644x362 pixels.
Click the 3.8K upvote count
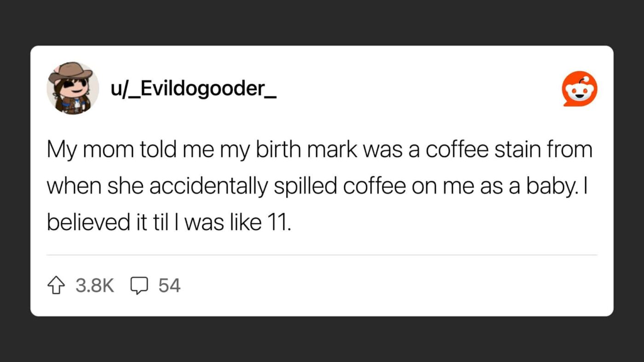[94, 286]
